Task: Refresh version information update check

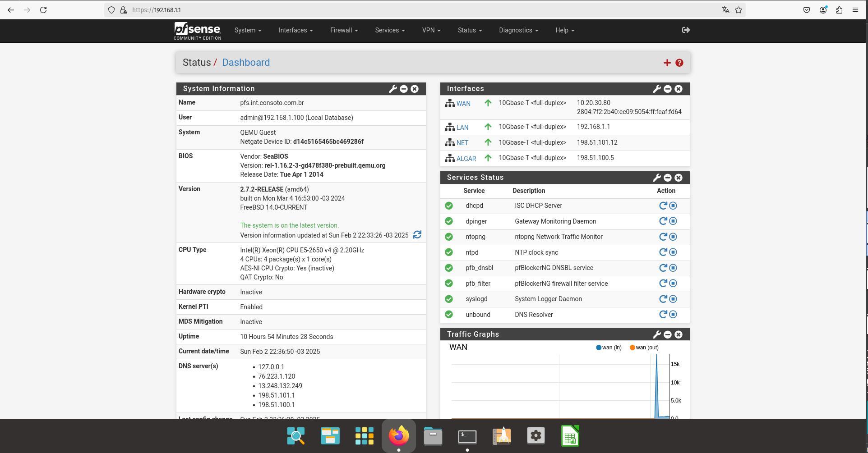Action: tap(417, 234)
